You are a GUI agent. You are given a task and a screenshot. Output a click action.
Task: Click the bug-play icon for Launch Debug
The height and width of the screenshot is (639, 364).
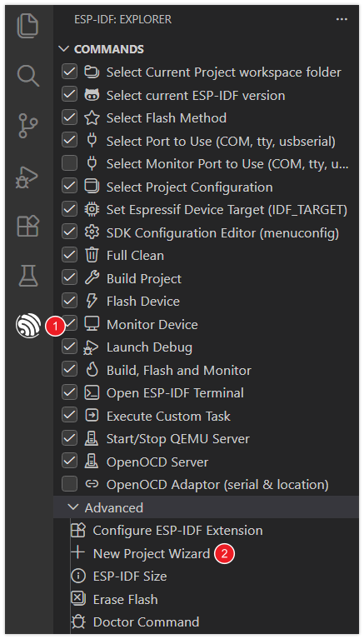point(91,347)
